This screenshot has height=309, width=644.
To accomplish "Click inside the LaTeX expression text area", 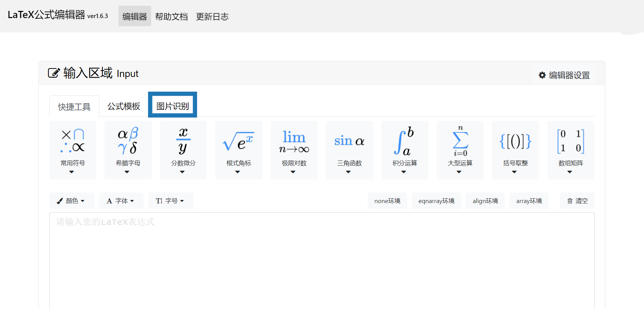I will [322, 261].
